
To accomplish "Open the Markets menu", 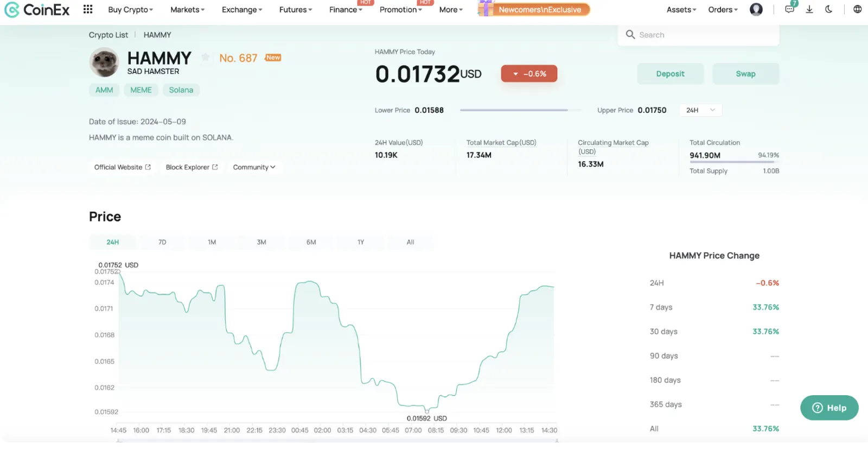I will pos(187,10).
